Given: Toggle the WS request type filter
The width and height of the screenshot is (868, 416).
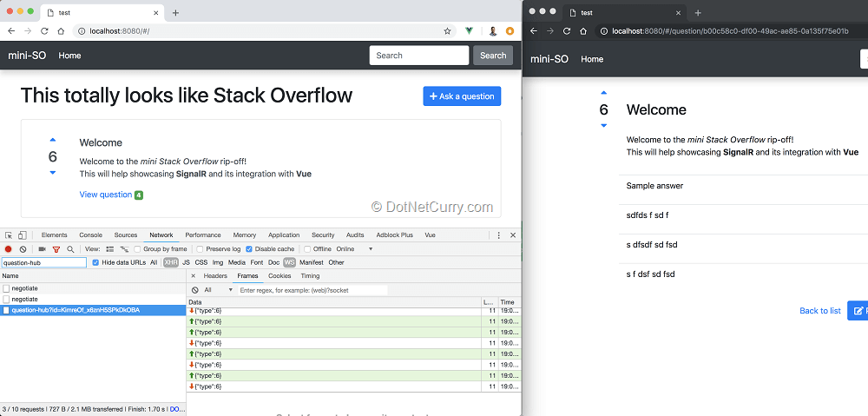Looking at the screenshot, I should (x=290, y=262).
